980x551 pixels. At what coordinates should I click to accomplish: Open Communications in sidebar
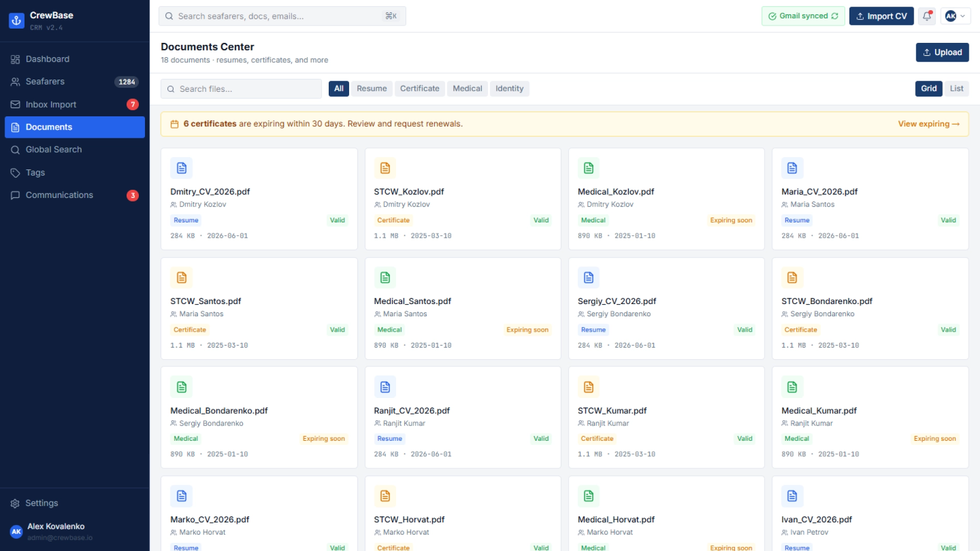pos(75,195)
